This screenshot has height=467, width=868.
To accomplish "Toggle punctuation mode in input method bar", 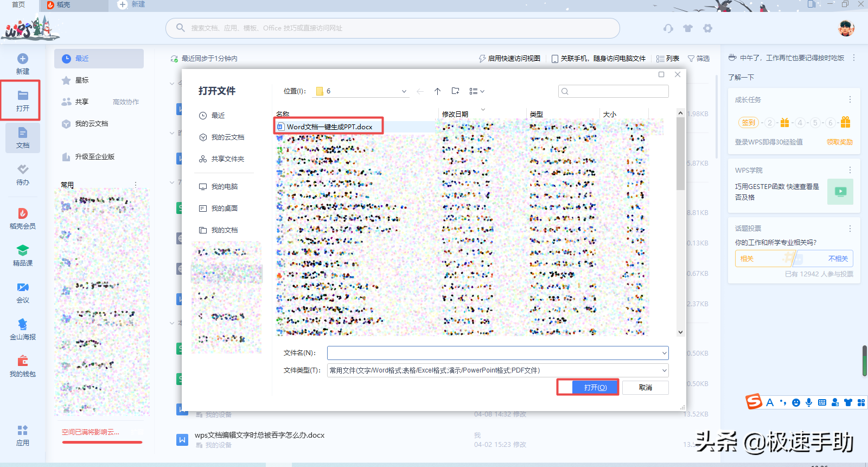I will [783, 402].
